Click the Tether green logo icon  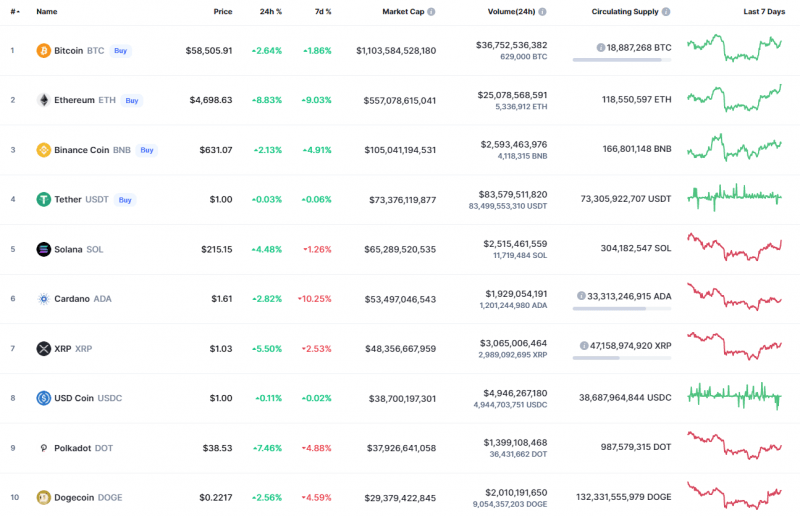tap(43, 200)
